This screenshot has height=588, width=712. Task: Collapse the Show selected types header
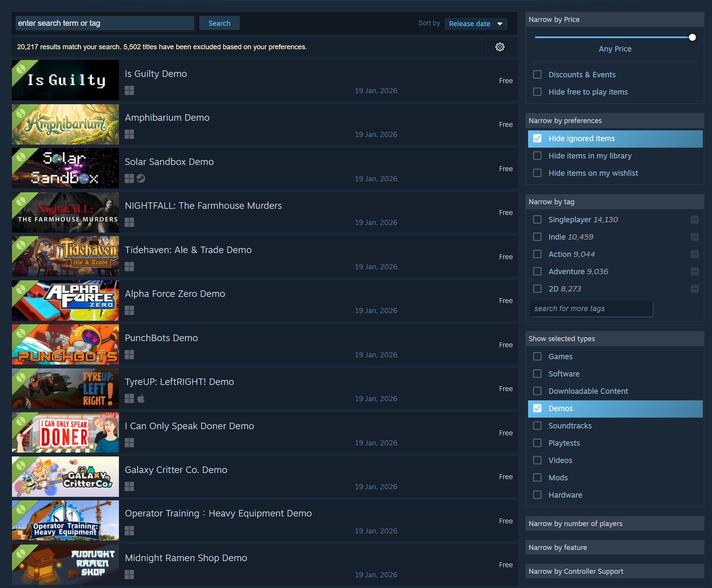point(615,338)
